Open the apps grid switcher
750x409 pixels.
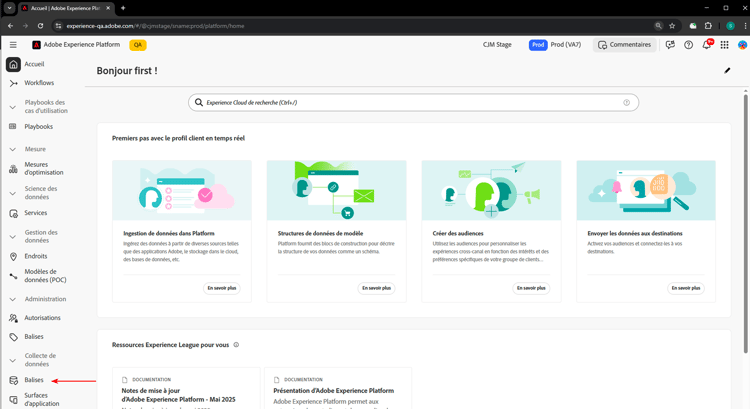tap(725, 44)
